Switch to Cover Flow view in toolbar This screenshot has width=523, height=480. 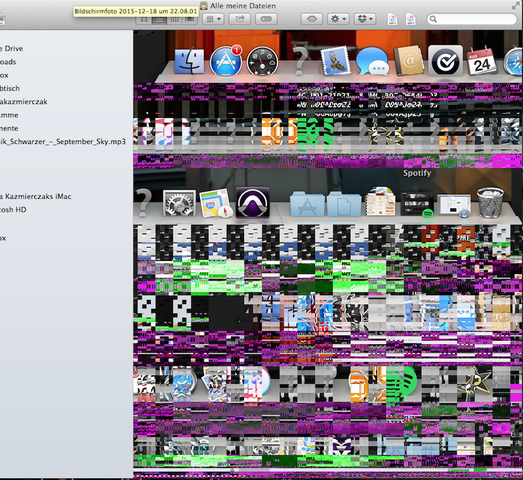coord(189,20)
